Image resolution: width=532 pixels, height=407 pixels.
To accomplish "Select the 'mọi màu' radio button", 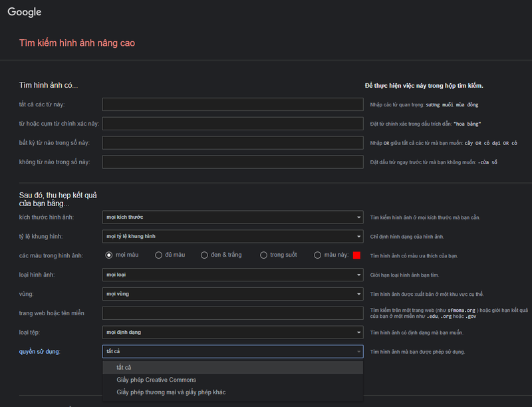I will pos(109,255).
